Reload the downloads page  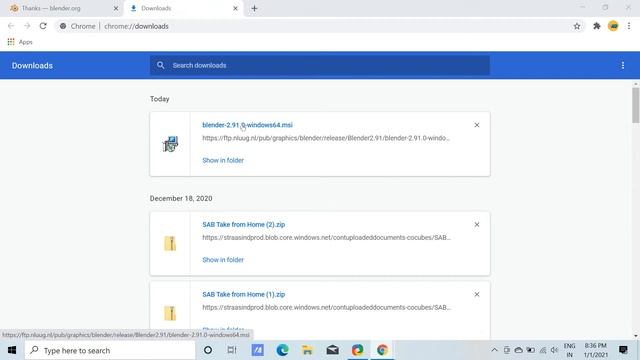(43, 26)
